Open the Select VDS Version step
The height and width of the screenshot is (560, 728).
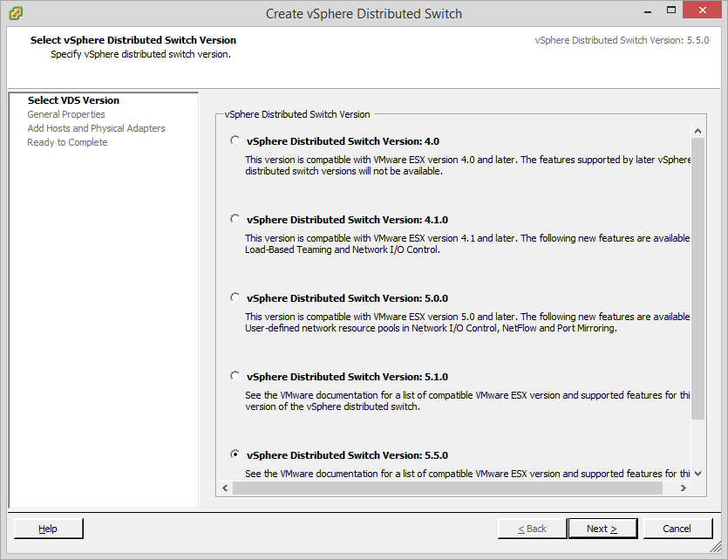(73, 100)
